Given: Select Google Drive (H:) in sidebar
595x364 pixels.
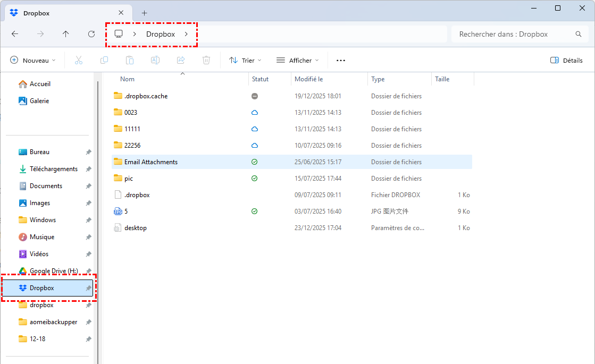Looking at the screenshot, I should pyautogui.click(x=53, y=271).
